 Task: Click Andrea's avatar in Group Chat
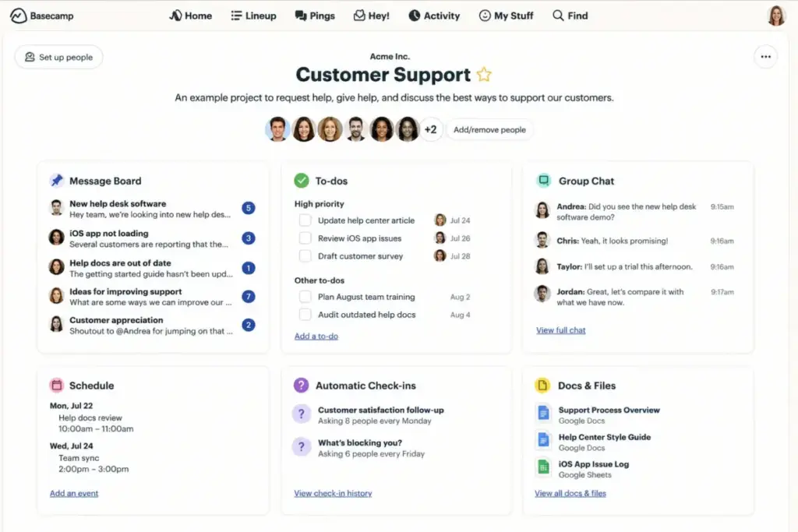[x=542, y=210]
